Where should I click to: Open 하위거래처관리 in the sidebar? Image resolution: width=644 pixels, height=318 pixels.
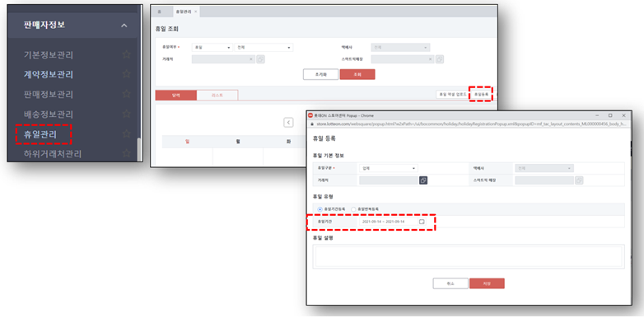point(53,154)
